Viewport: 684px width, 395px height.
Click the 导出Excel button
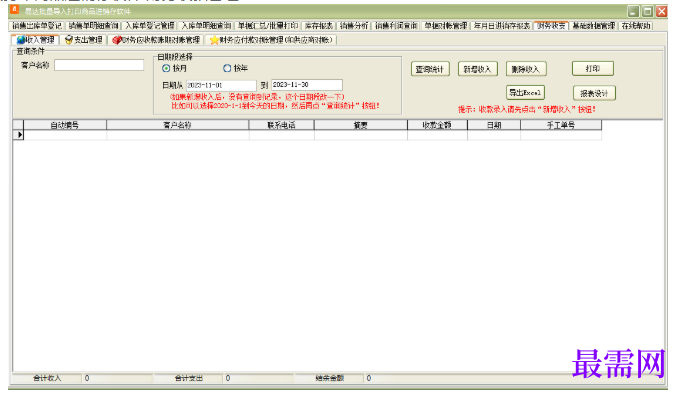[x=525, y=93]
